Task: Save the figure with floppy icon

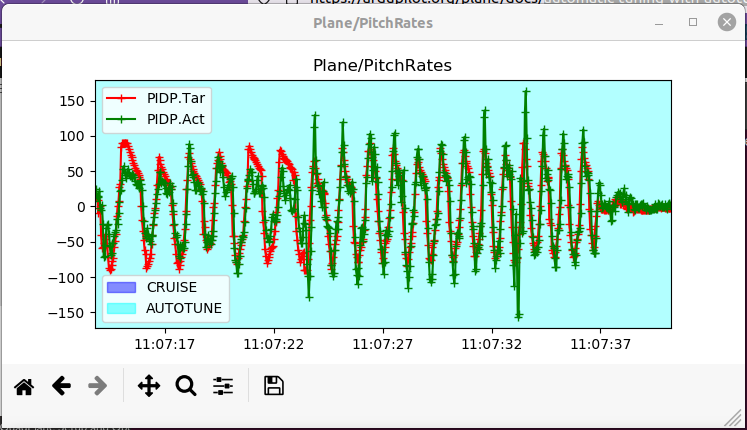Action: click(x=274, y=386)
